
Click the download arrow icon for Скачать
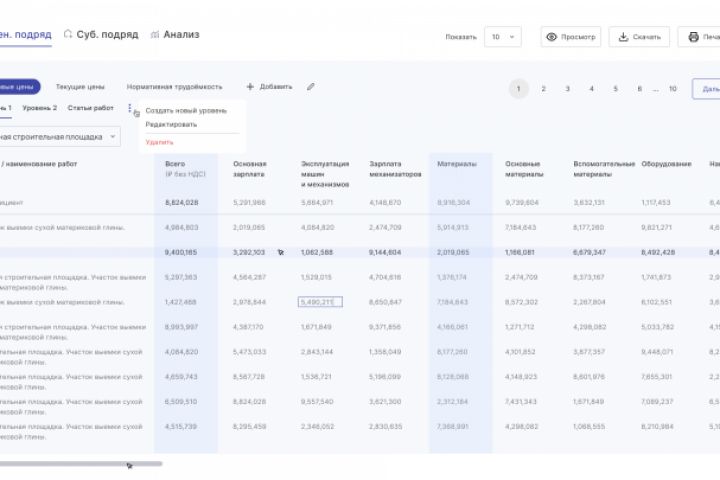[623, 37]
